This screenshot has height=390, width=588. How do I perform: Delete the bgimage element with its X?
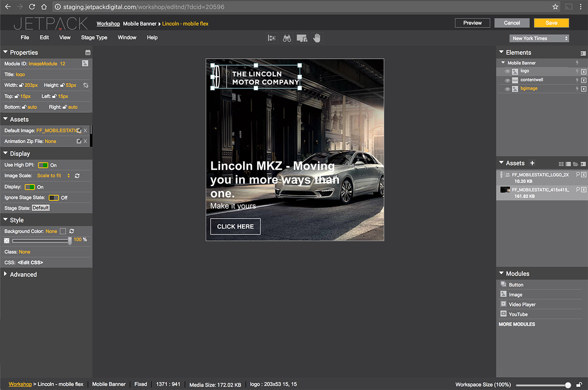pos(584,89)
